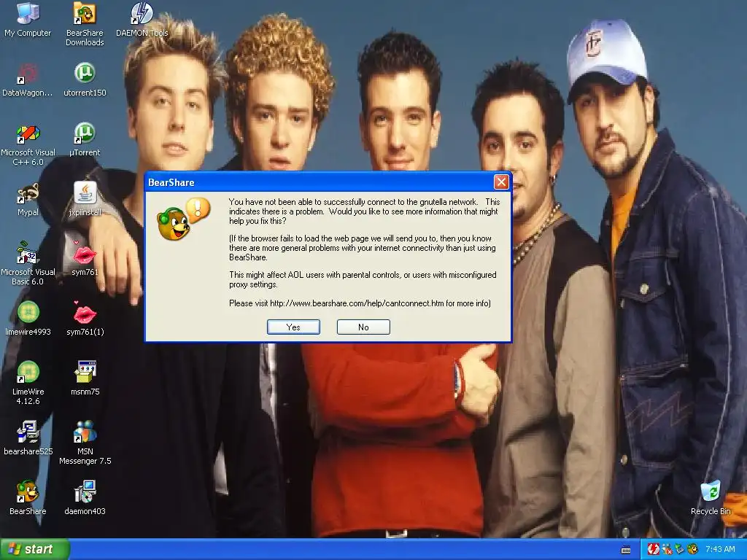This screenshot has width=747, height=560.
Task: Click the bear warning icon in dialog
Action: point(183,219)
